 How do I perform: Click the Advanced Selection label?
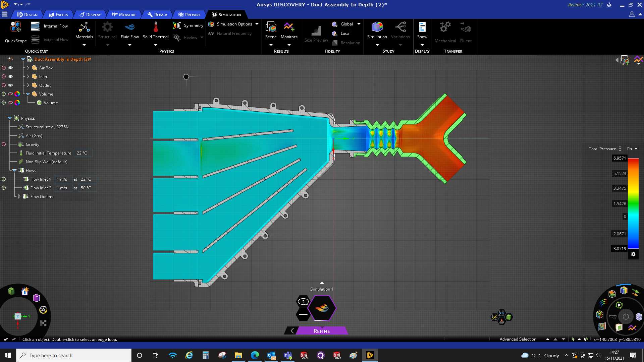pos(518,339)
